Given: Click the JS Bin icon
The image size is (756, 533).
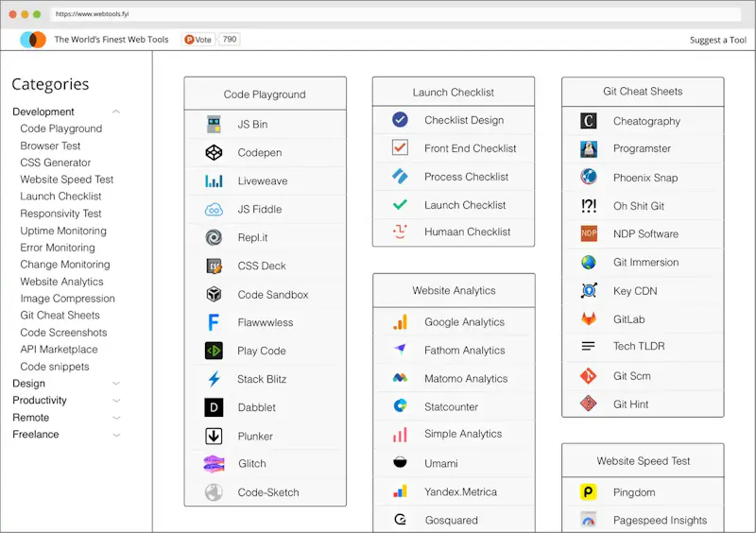Looking at the screenshot, I should pos(214,124).
